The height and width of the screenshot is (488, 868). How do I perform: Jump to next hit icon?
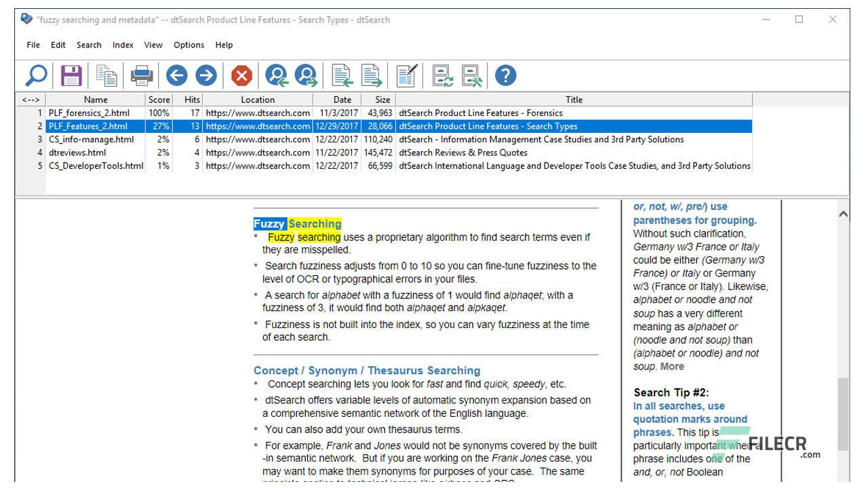[x=307, y=75]
